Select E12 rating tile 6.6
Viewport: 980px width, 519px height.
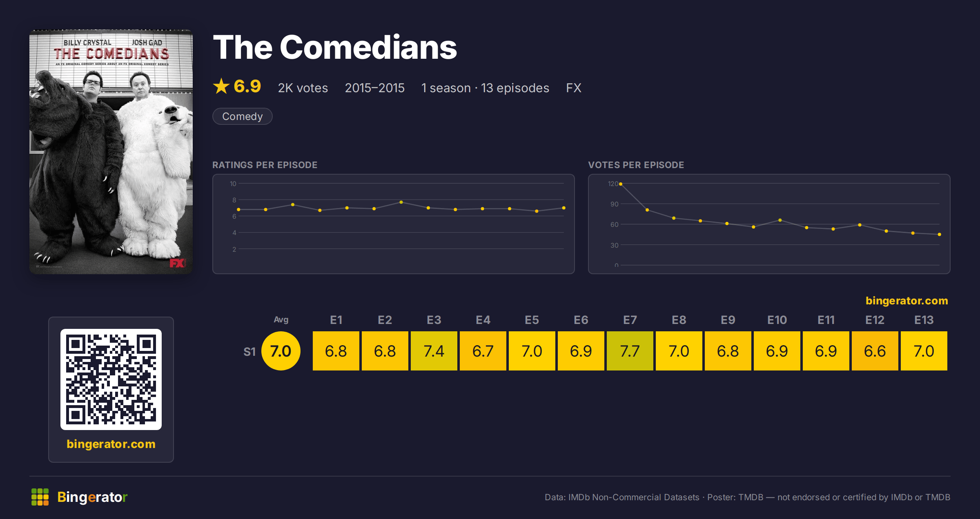(x=875, y=351)
